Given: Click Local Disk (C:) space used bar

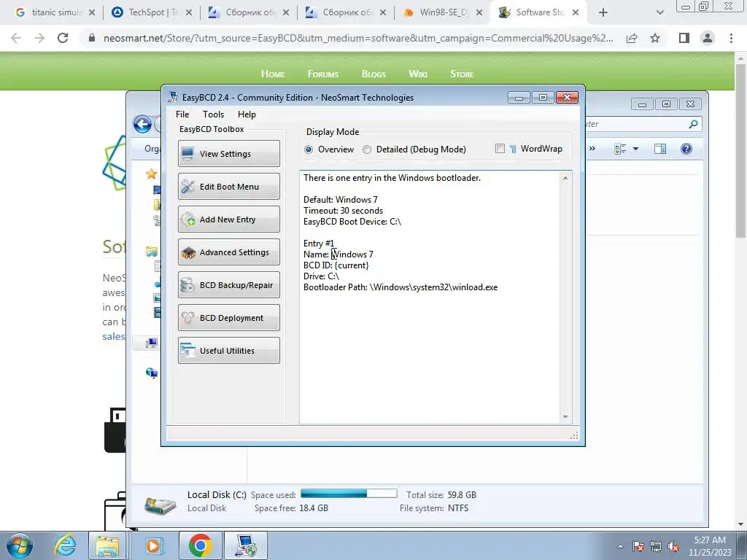Looking at the screenshot, I should pyautogui.click(x=349, y=494).
